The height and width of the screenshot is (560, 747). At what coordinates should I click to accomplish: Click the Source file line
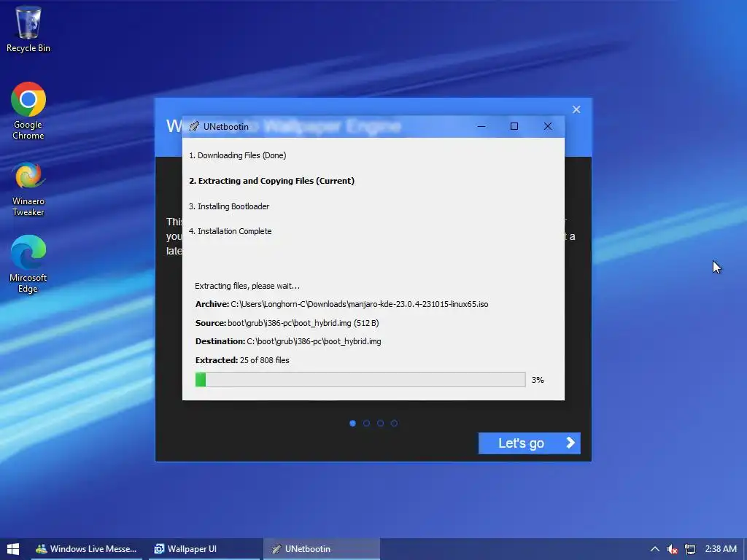pyautogui.click(x=287, y=323)
